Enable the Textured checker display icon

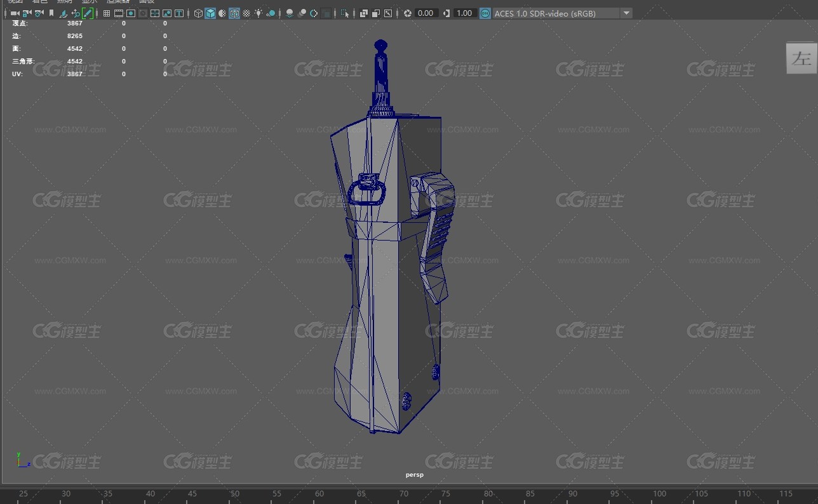coord(246,13)
